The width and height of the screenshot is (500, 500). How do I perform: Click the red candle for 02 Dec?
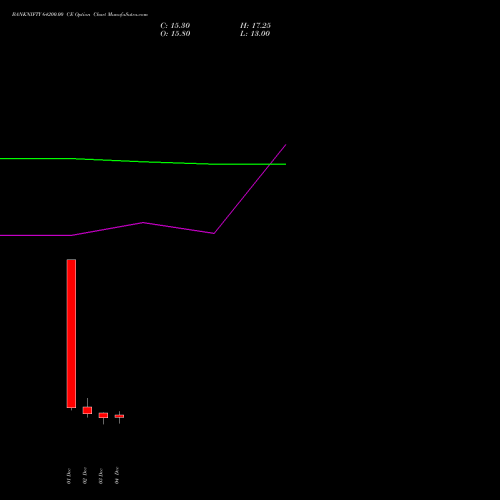point(87,410)
